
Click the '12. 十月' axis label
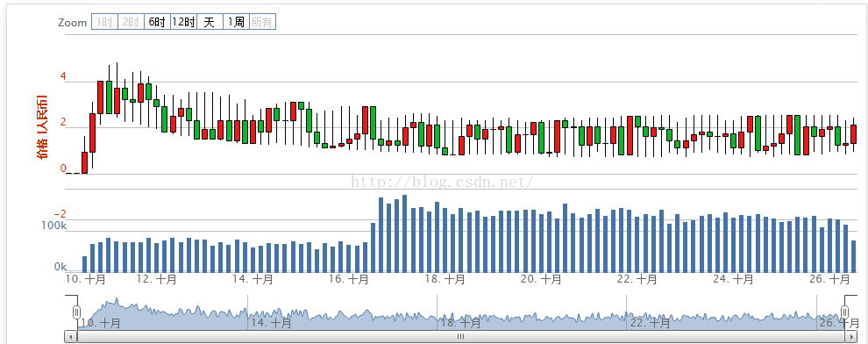[x=157, y=279]
